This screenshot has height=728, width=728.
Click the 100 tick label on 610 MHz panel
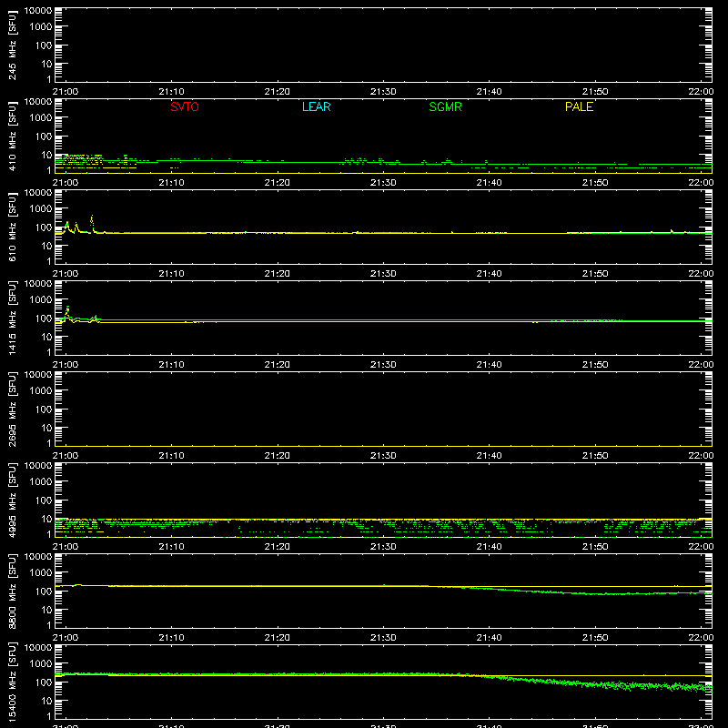[44, 227]
